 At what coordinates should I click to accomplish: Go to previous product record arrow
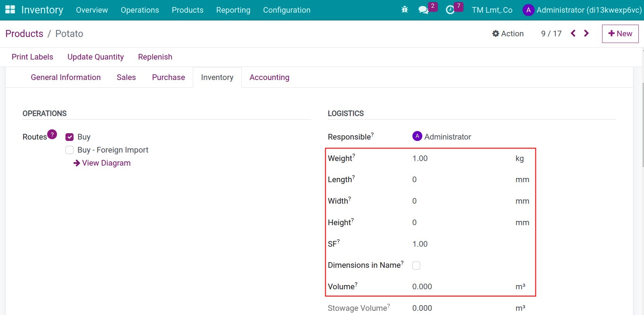point(573,33)
